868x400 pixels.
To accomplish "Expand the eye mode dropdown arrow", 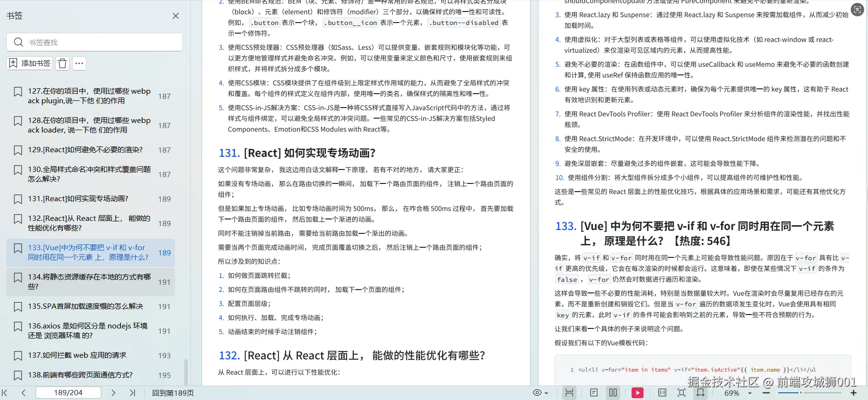I will pyautogui.click(x=547, y=393).
